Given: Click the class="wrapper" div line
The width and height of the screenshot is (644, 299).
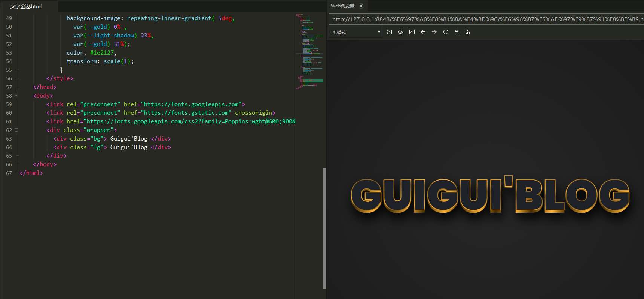Looking at the screenshot, I should tap(82, 130).
